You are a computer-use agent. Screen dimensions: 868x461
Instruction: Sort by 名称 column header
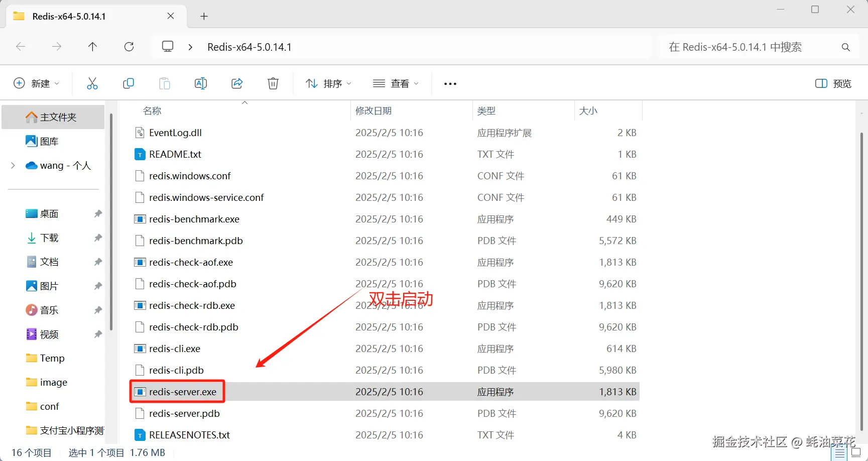point(152,111)
